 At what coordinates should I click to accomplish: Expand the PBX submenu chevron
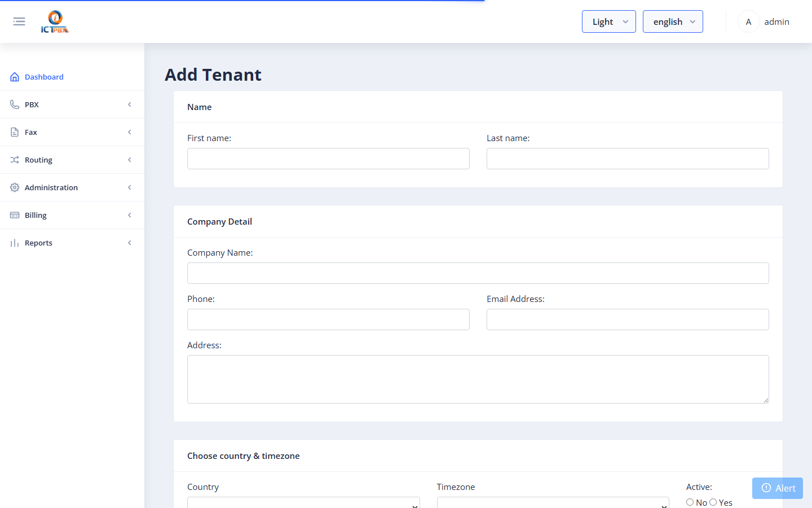point(130,104)
